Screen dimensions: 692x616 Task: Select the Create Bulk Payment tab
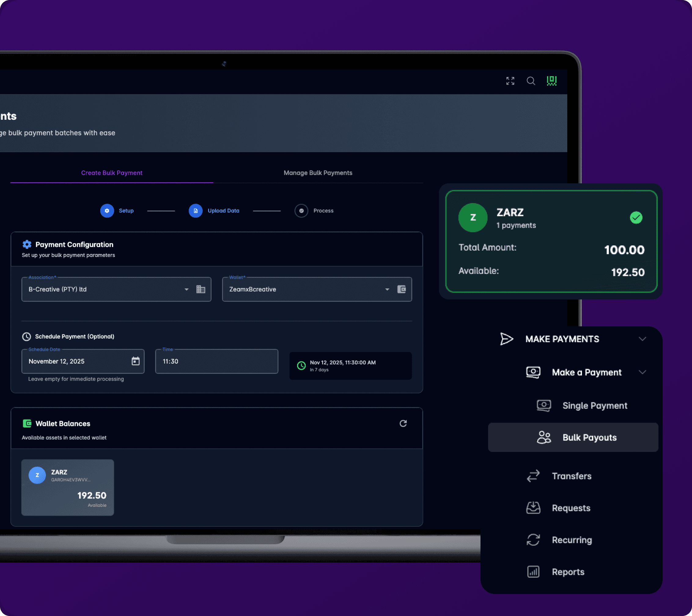tap(112, 173)
